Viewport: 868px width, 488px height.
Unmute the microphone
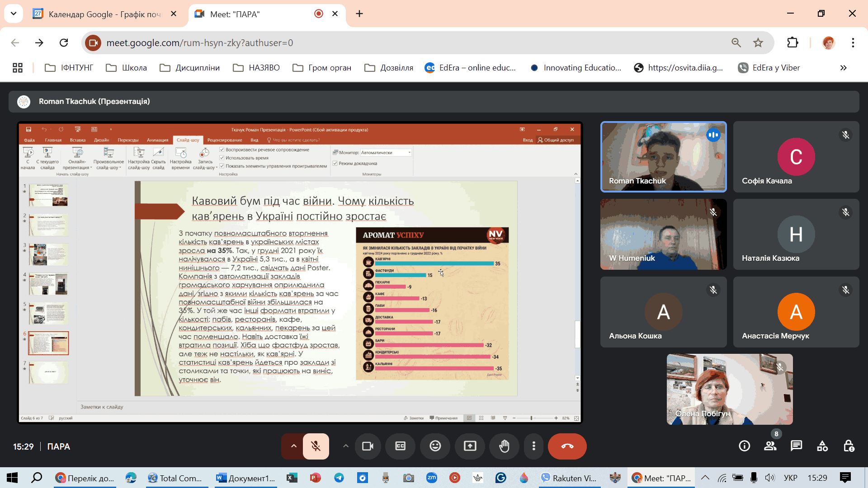[316, 446]
